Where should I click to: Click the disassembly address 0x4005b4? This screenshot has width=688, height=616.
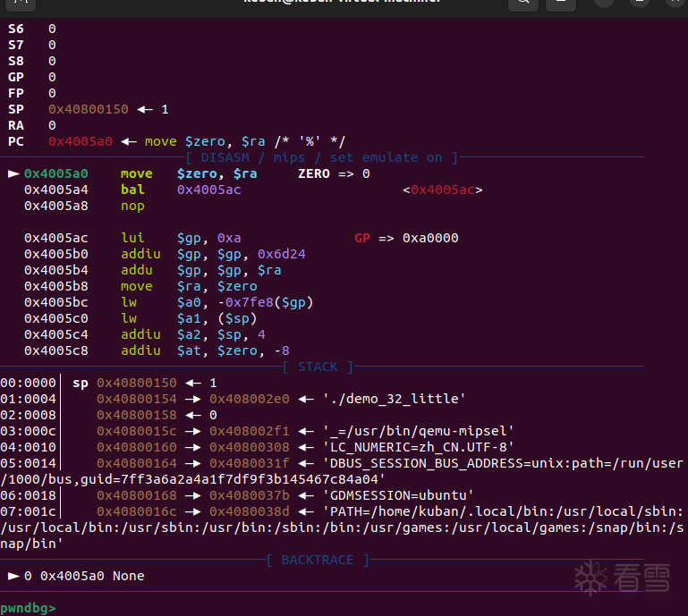56,270
